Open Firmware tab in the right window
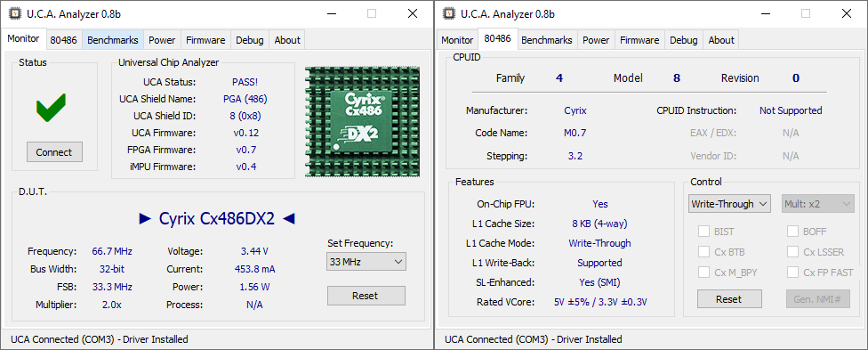The image size is (868, 350). click(x=639, y=40)
